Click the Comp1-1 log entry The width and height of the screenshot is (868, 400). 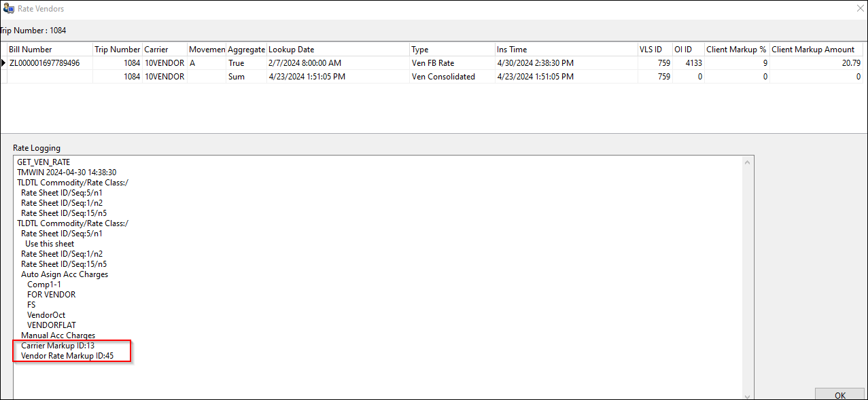44,285
